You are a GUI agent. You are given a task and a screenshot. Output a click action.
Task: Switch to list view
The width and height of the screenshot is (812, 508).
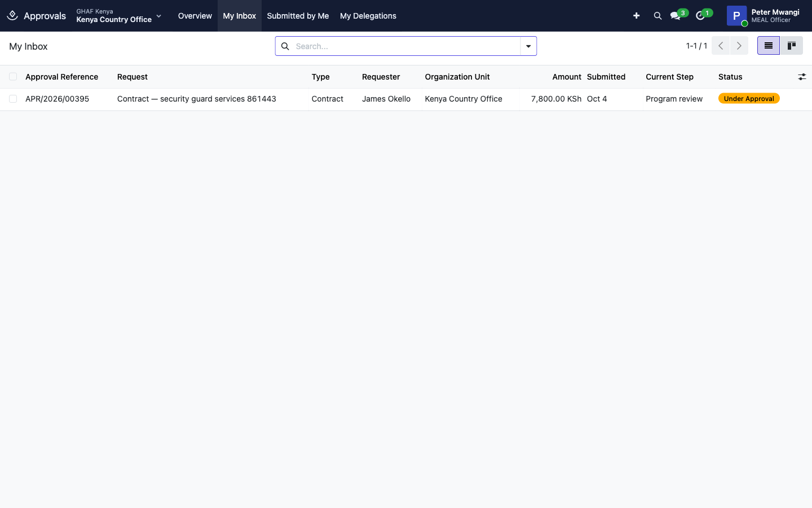click(x=768, y=46)
